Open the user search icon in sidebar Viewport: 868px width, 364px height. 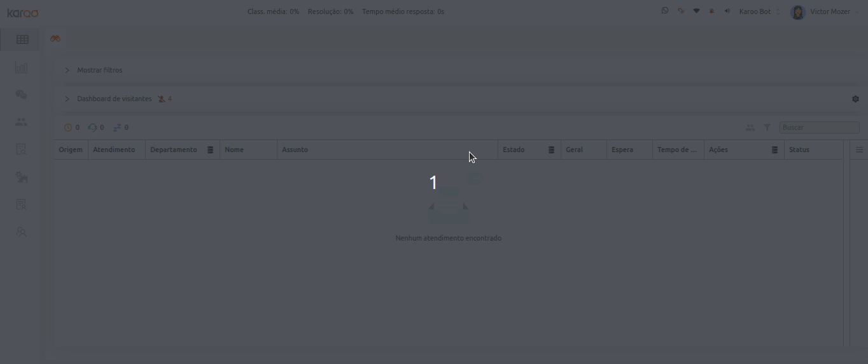[22, 232]
